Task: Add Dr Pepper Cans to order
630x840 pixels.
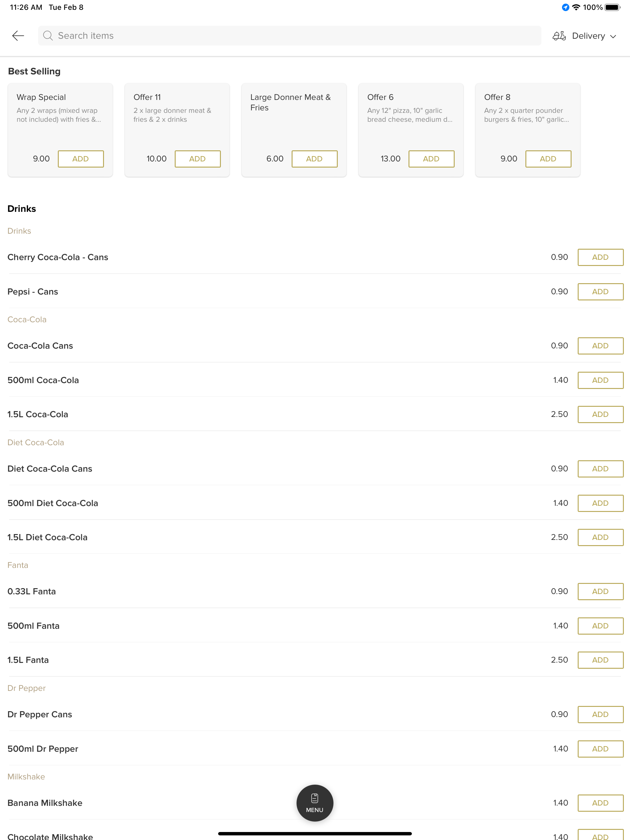Action: click(600, 714)
